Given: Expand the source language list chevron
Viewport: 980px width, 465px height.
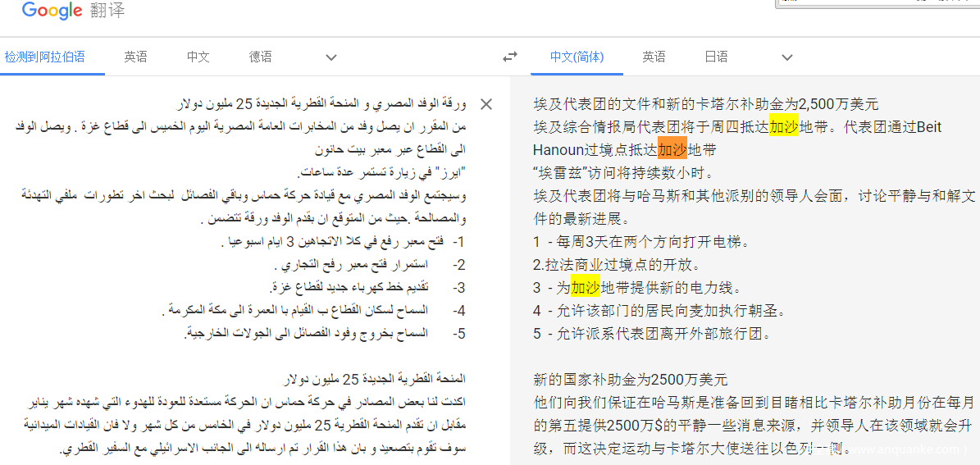Looking at the screenshot, I should 331,57.
